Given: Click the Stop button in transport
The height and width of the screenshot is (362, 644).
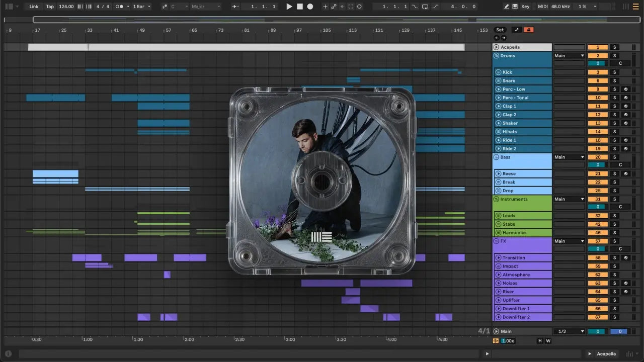Looking at the screenshot, I should tap(299, 7).
